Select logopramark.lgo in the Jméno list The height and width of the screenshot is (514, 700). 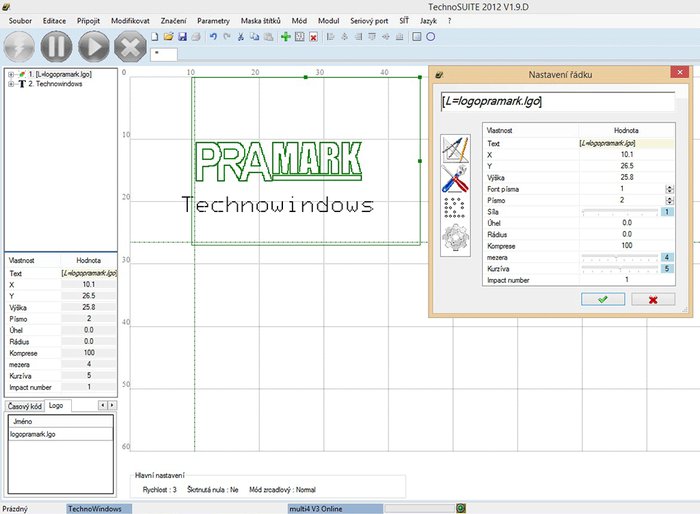point(60,434)
